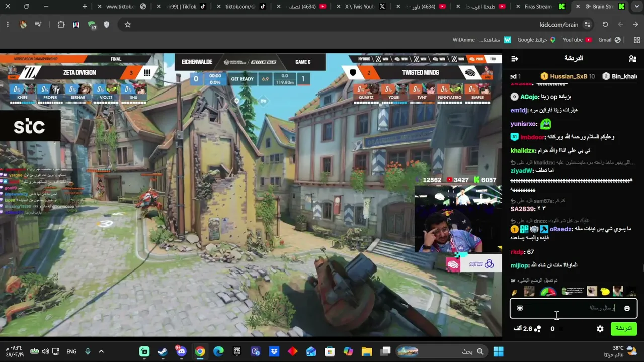Click the message input field in chat
The width and height of the screenshot is (644, 362).
pos(574,308)
